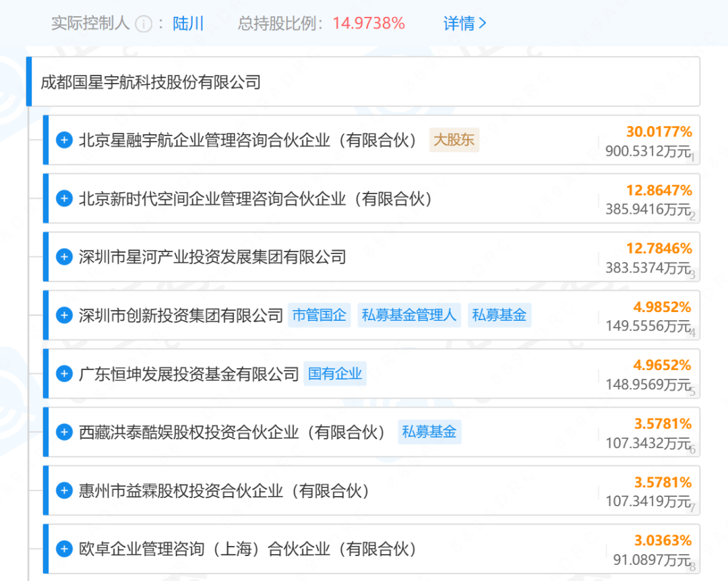
Task: Open 欧卓企业管理咨询（上海）合伙企业（有限合伙） company name
Action: [248, 549]
